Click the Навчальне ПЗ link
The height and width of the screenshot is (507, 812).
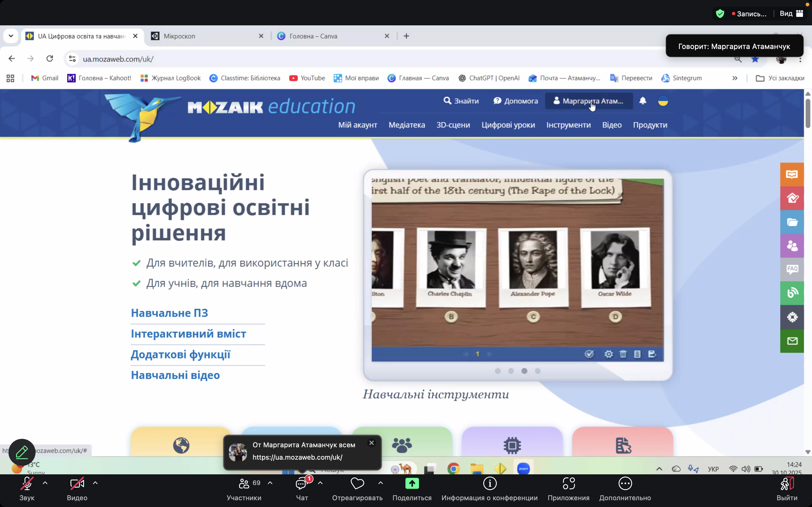click(x=169, y=313)
